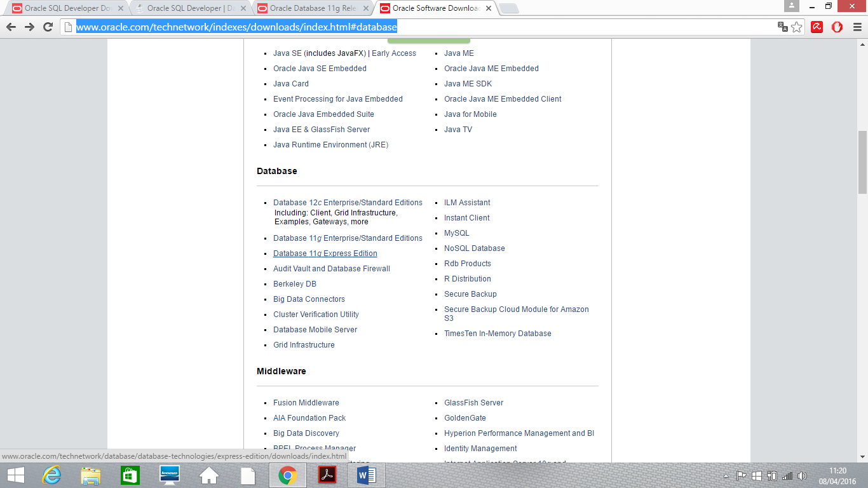This screenshot has width=868, height=488.
Task: Click the scrollbar down arrow
Action: 862,456
